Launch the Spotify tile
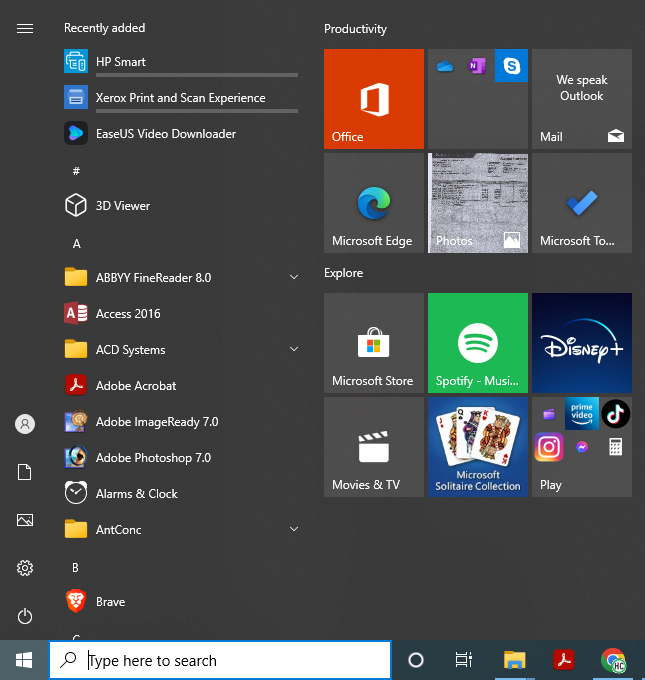 click(478, 343)
